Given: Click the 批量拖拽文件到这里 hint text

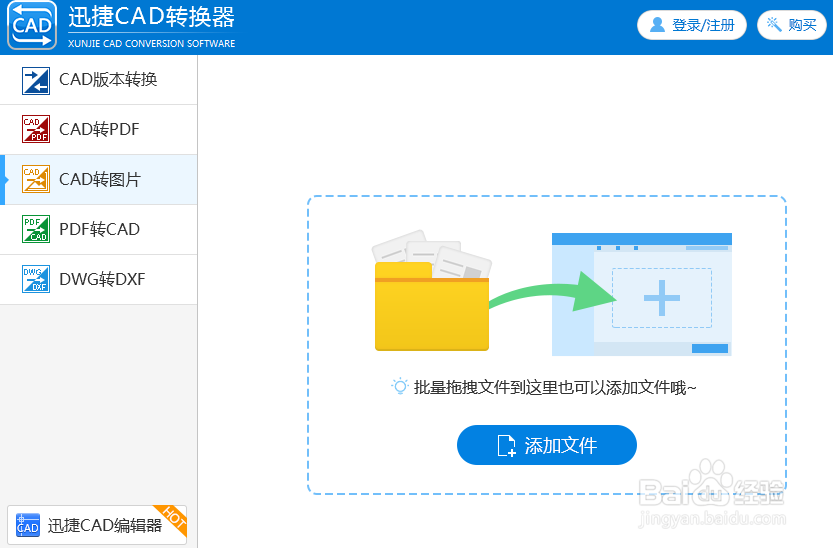Looking at the screenshot, I should 555,388.
